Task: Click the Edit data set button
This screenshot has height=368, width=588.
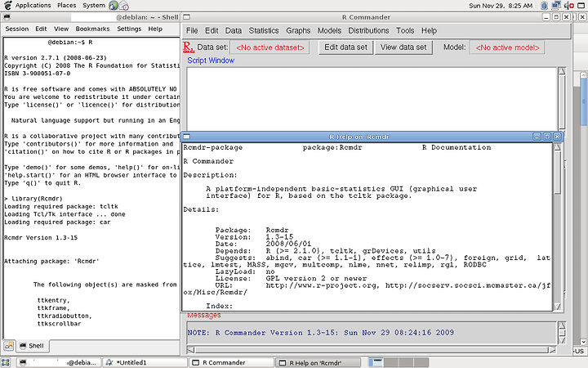Action: coord(345,47)
